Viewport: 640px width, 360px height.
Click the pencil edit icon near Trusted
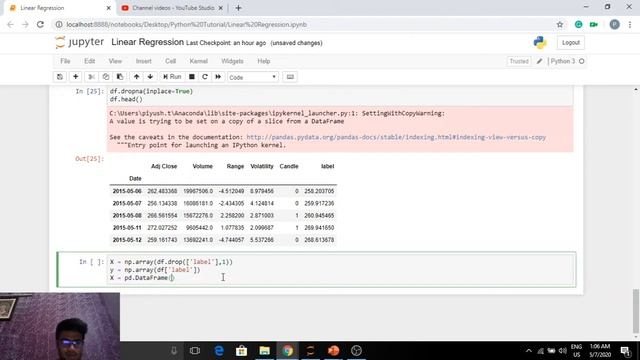[x=540, y=61]
